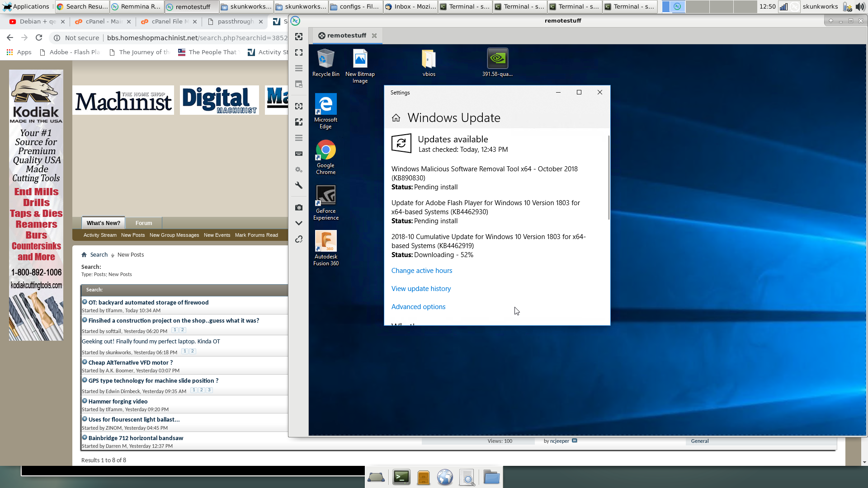Viewport: 868px width, 488px height.
Task: Click the Chrome address bar URL
Action: 197,38
